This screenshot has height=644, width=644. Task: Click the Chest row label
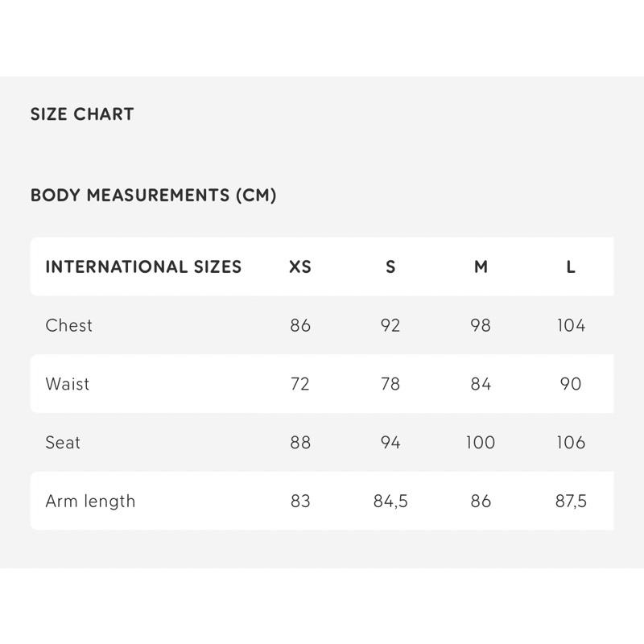point(69,325)
